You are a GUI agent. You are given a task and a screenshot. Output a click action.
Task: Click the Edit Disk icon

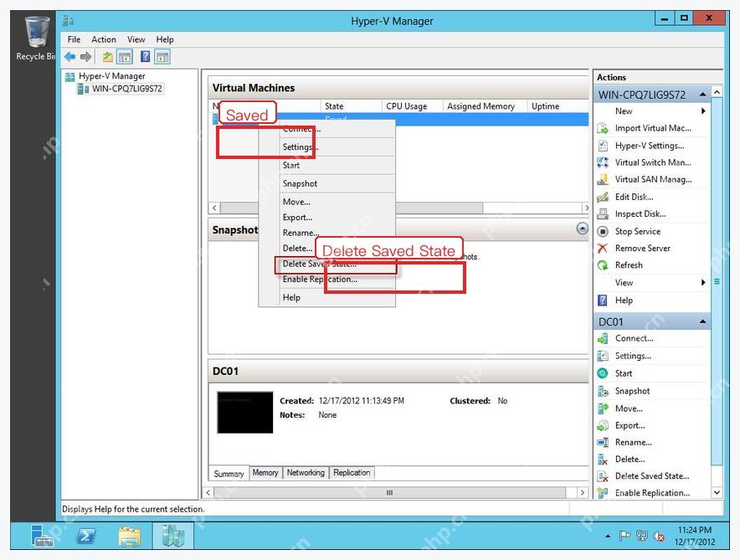[x=603, y=197]
